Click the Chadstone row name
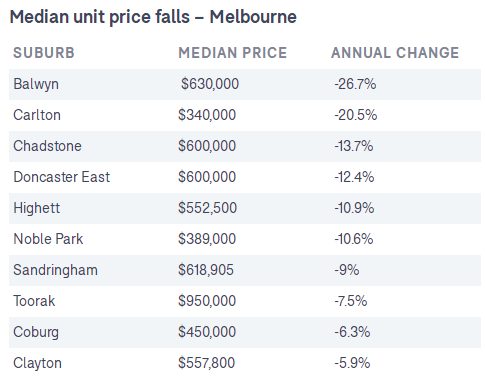This screenshot has width=485, height=384. point(47,146)
